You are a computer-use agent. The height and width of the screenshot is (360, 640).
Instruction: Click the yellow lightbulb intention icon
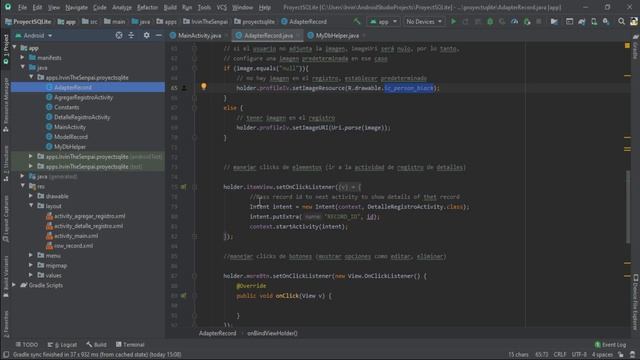[x=204, y=86]
